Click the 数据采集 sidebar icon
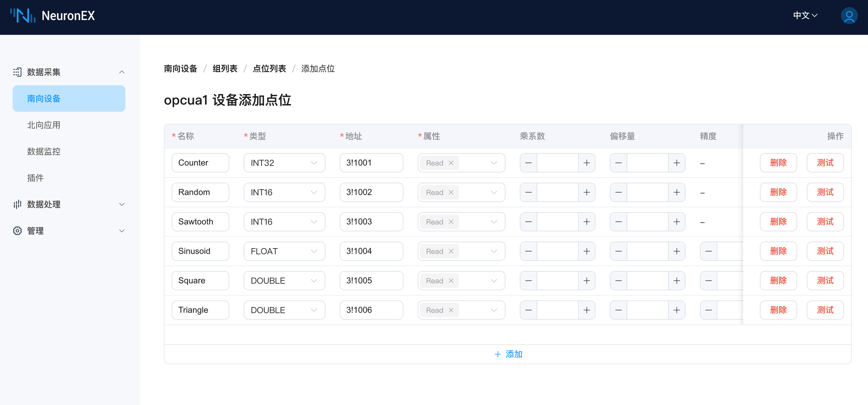The width and height of the screenshot is (868, 405). [17, 72]
